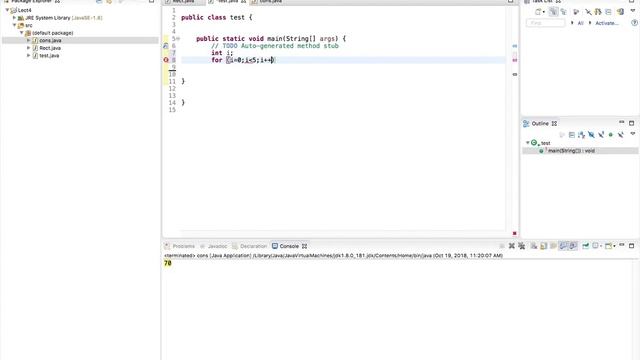Select the Console tab
The image size is (640, 360).
289,246
